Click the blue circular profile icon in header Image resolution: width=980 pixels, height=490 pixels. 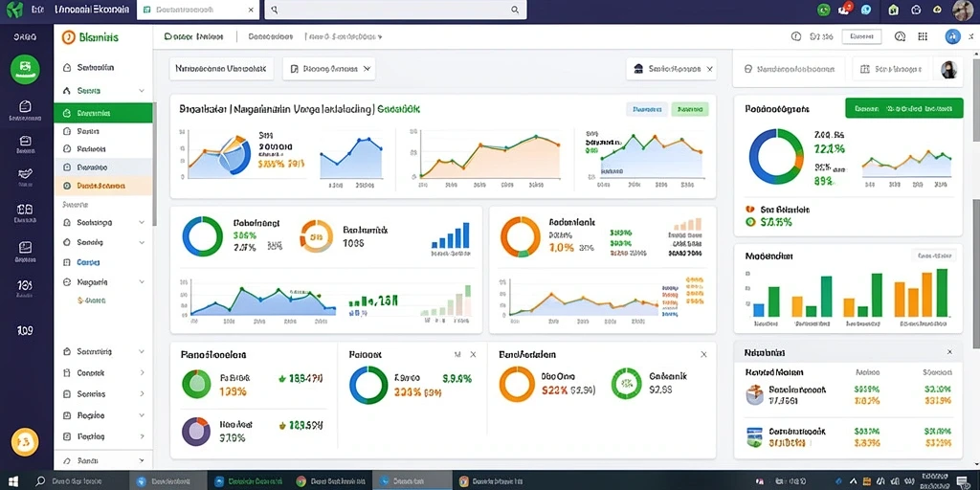point(952,36)
